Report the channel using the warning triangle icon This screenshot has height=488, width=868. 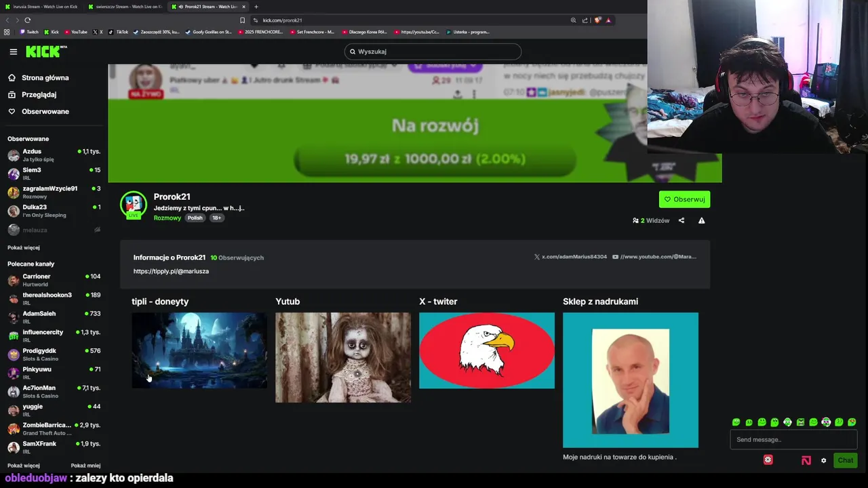pos(702,220)
